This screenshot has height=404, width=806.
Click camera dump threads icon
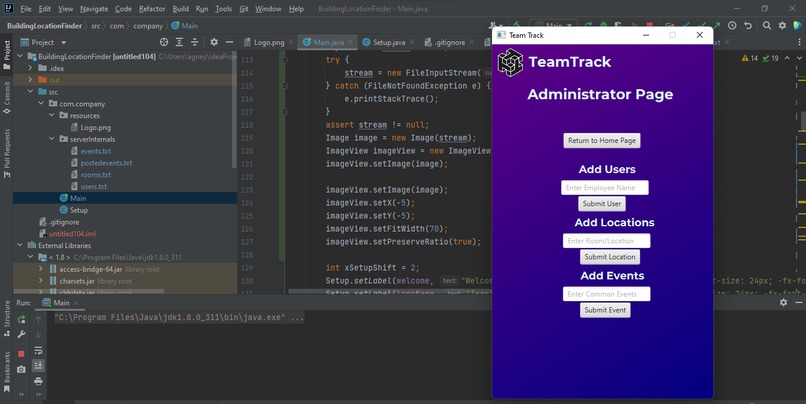tap(21, 369)
